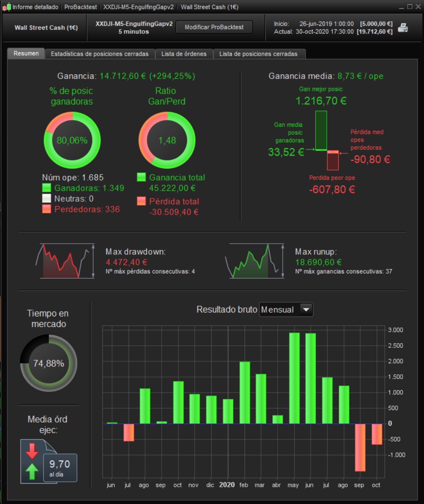Open Lista de posiciones cerradas tab
Screen dimensions: 424x504
[258, 54]
